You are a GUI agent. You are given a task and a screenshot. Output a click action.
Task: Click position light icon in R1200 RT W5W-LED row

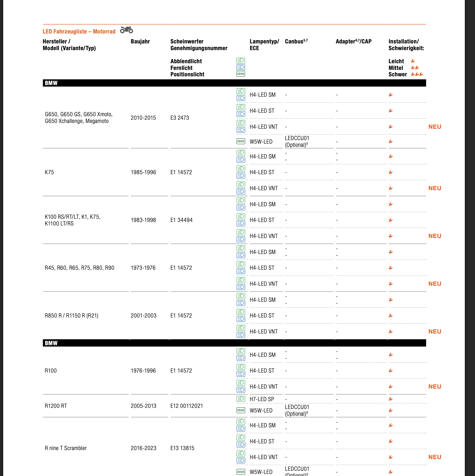click(x=241, y=410)
